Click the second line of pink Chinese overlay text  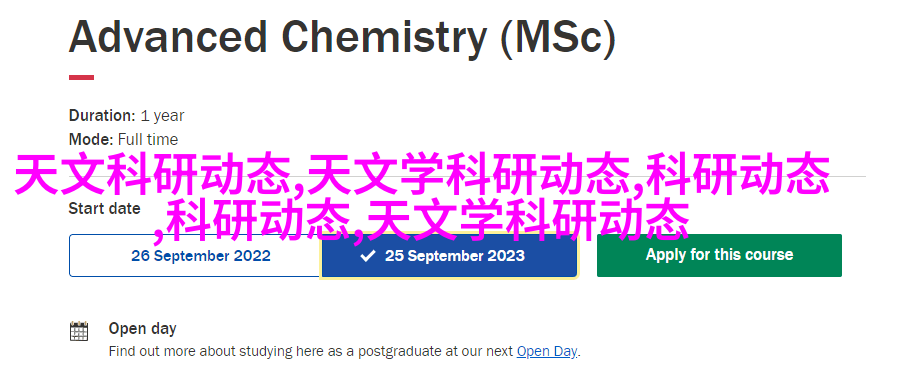click(422, 221)
